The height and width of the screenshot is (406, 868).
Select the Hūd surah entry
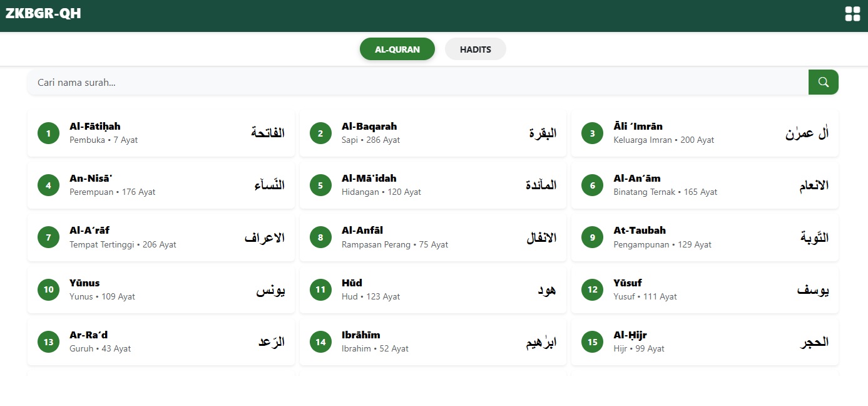pos(432,289)
